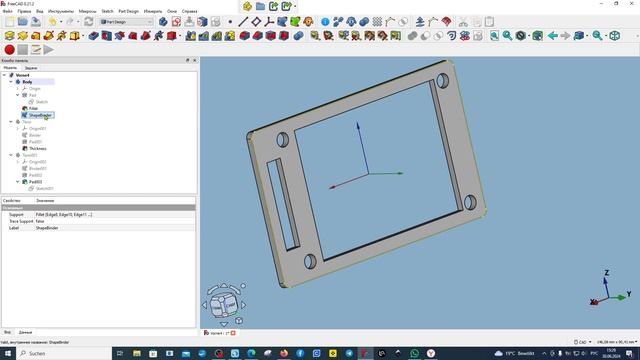Click the Mirrored pattern icon
The width and height of the screenshot is (640, 360).
coord(191,36)
